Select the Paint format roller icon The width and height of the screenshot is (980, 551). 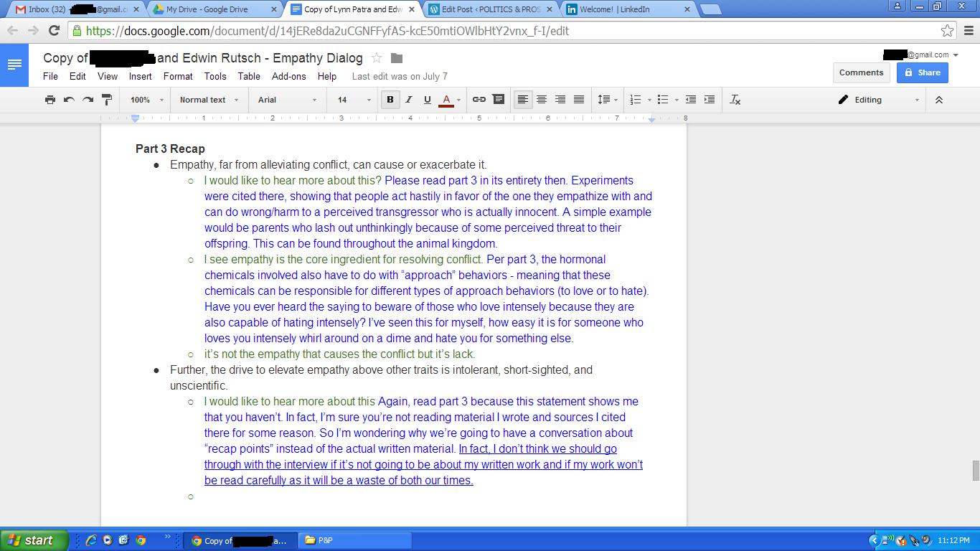pyautogui.click(x=107, y=100)
